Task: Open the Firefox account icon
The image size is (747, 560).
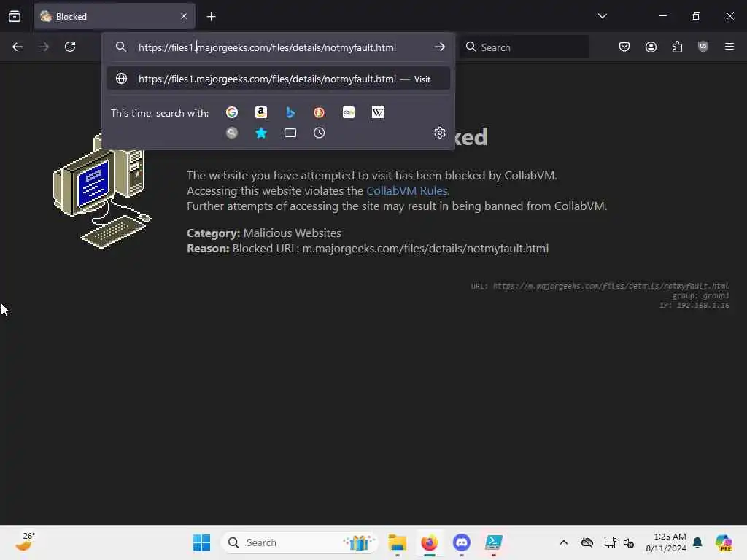Action: (x=651, y=47)
